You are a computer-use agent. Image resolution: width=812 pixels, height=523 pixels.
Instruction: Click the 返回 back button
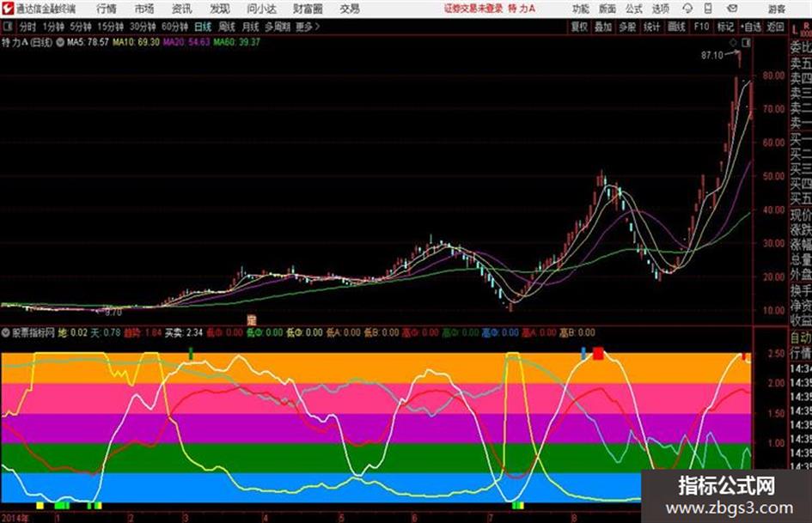pos(775,27)
